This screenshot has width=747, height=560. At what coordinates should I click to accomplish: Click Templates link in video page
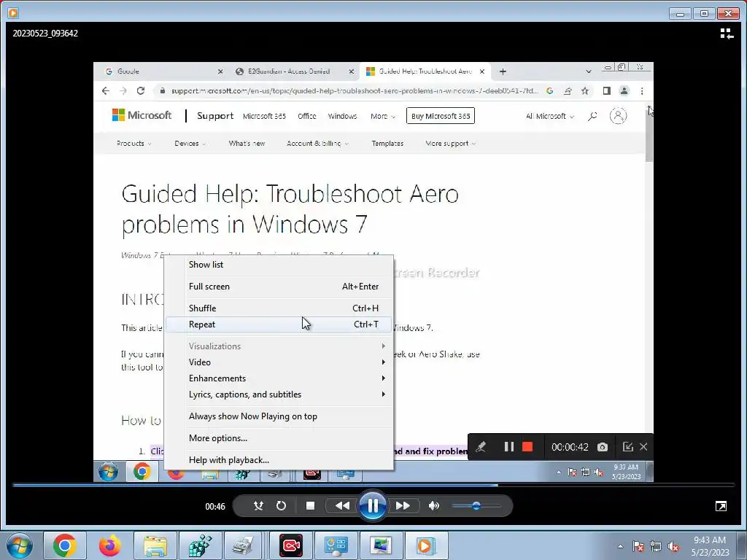[x=387, y=144]
